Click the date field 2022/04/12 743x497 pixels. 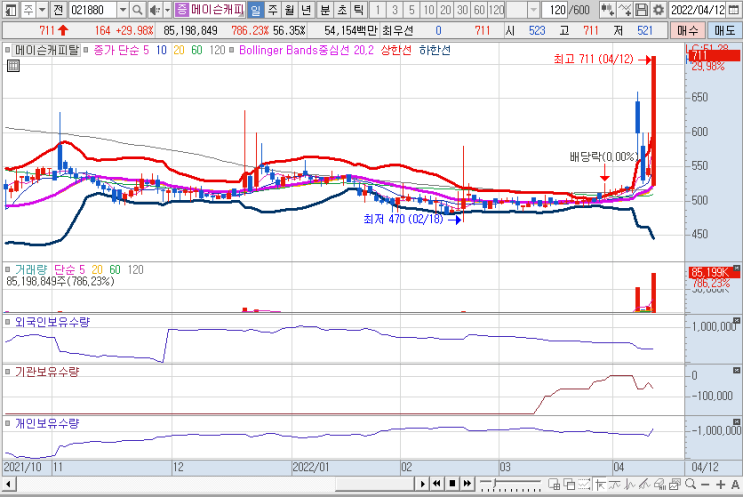697,9
